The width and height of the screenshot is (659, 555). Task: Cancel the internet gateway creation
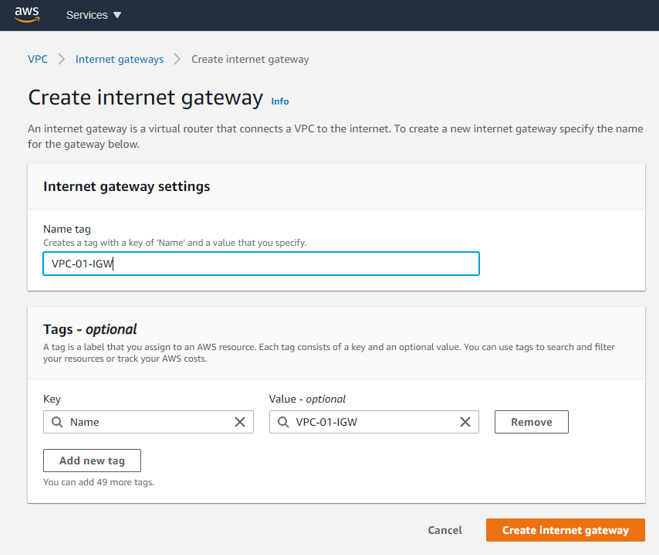pos(445,530)
